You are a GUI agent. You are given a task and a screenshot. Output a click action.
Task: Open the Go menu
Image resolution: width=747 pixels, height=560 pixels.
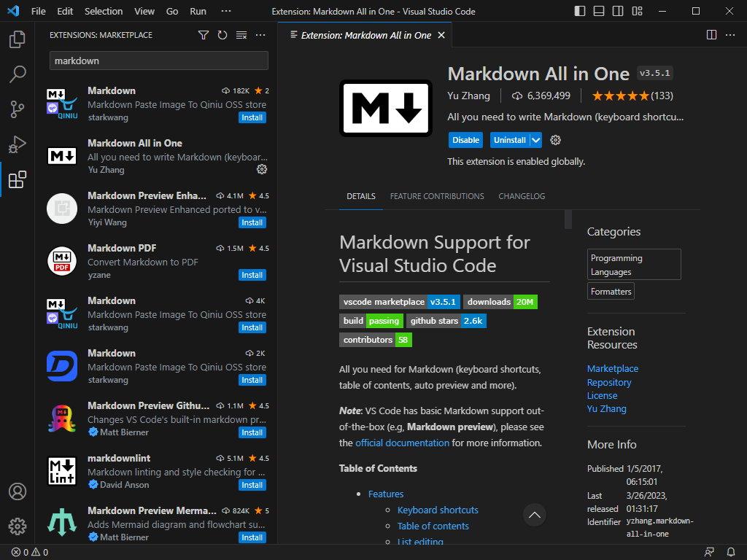coord(172,11)
